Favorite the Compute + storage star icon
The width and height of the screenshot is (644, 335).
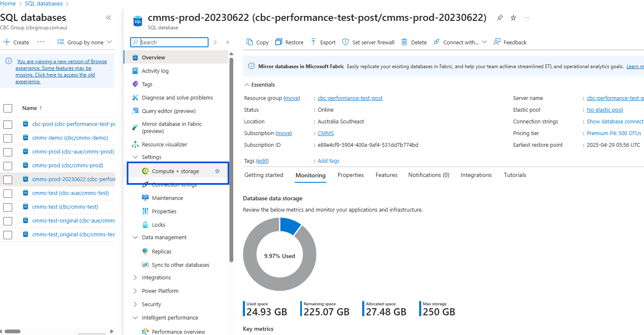tap(217, 171)
